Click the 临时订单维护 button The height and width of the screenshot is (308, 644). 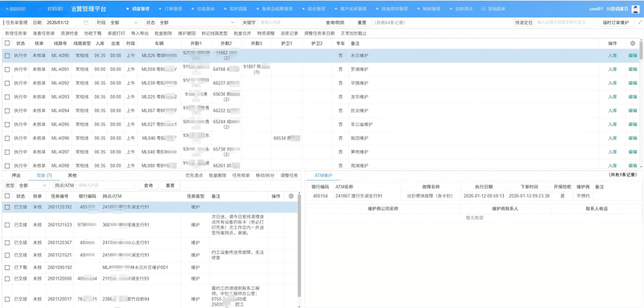tap(613, 23)
